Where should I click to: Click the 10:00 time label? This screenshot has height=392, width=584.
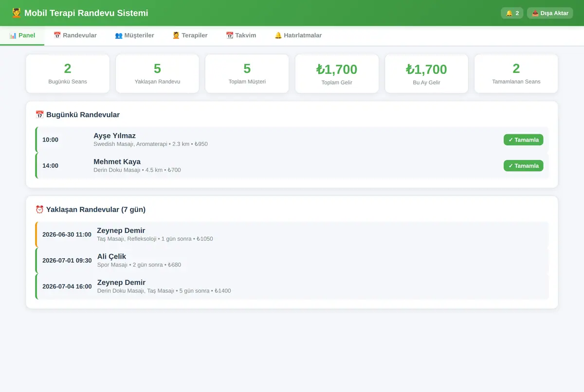pyautogui.click(x=50, y=140)
